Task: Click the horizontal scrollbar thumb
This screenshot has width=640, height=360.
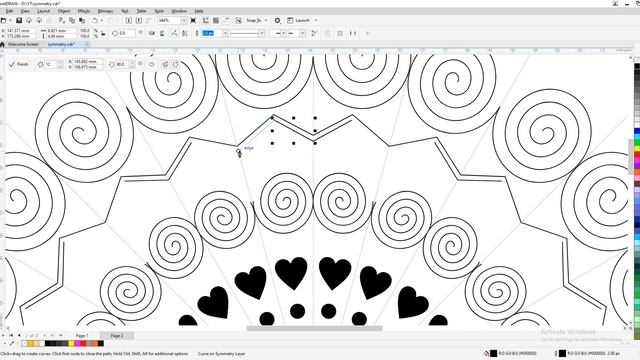Action: pyautogui.click(x=314, y=328)
